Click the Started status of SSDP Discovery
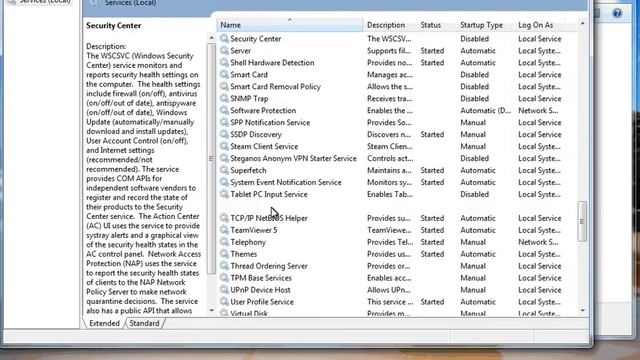This screenshot has width=640, height=360. click(x=432, y=134)
